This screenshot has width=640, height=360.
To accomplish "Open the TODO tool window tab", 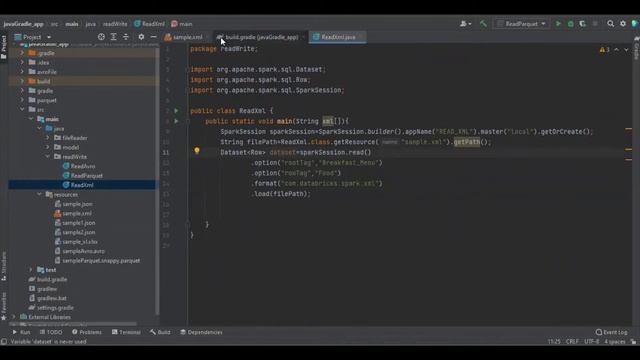I will [51, 332].
